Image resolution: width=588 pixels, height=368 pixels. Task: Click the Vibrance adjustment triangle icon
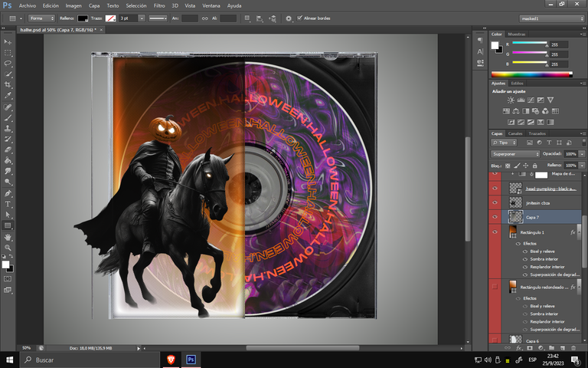click(x=550, y=100)
